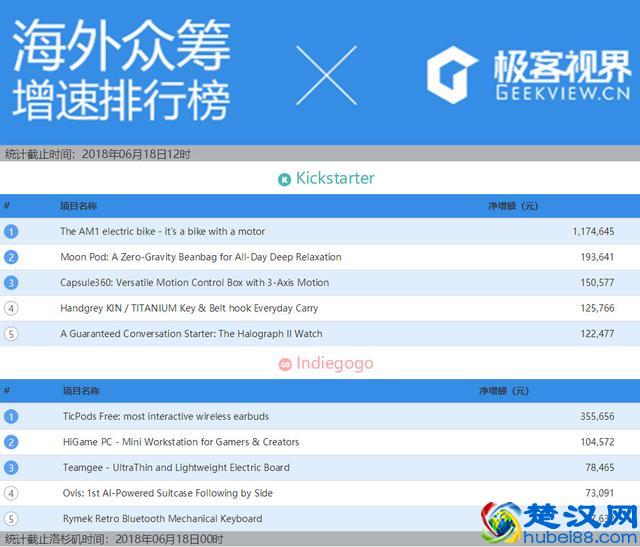Click the GEEKVIEW.CN site name

tap(563, 93)
